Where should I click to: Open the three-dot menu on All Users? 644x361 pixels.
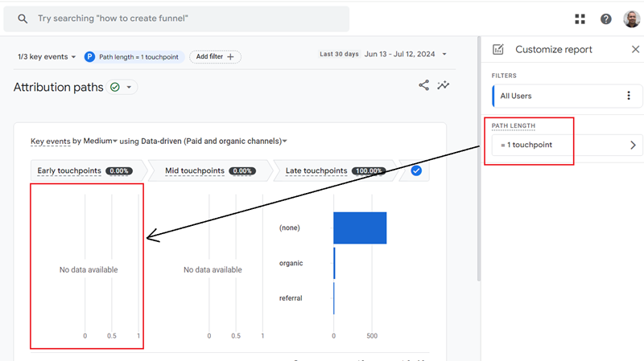point(629,96)
